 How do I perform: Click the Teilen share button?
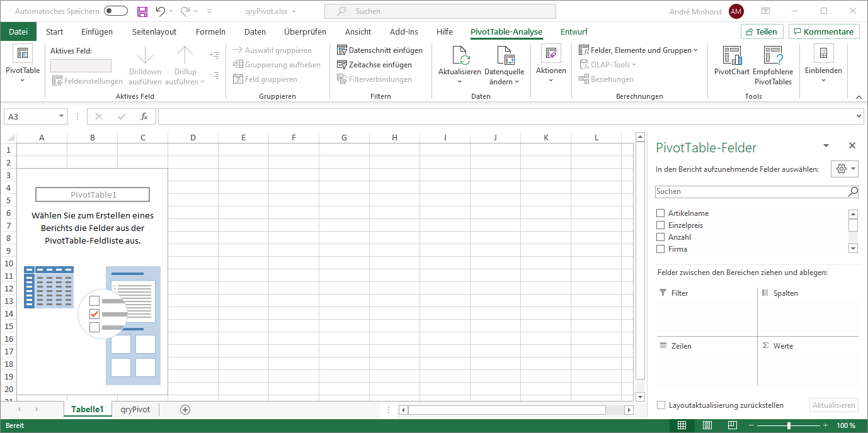(762, 31)
